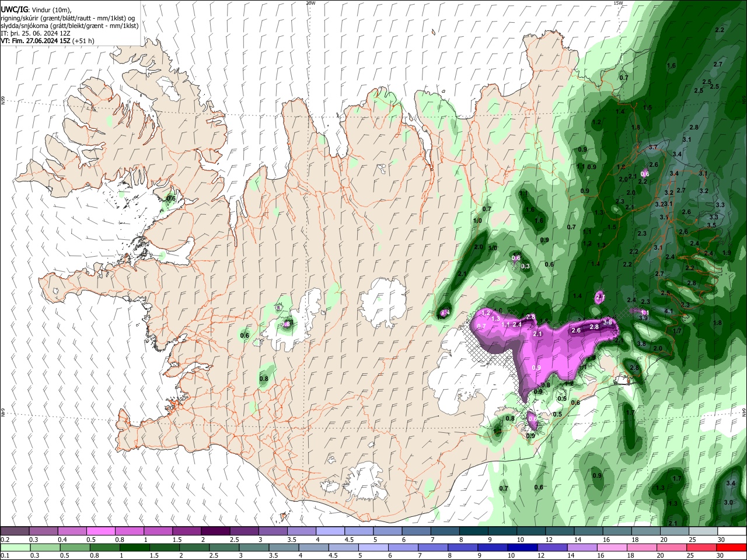Click the pale grey 25 swatch in upper legend row
Viewport: 747px width, 560px height.
(x=703, y=531)
